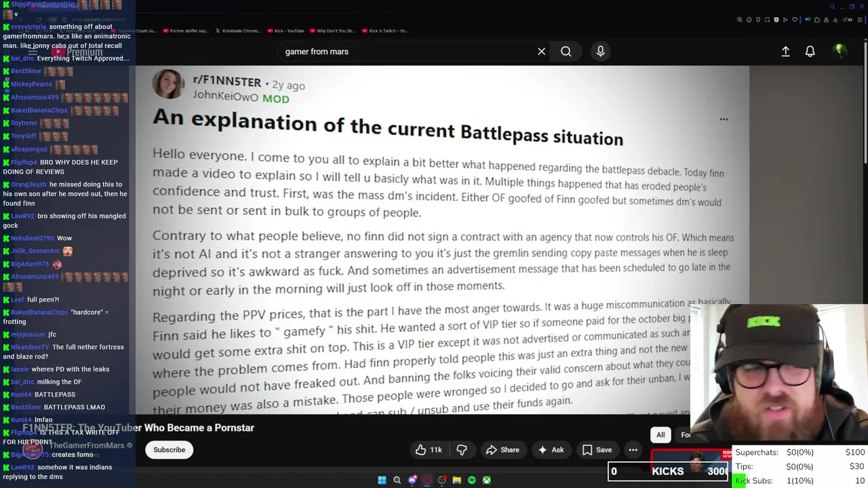Click chat username MickeyPearce
This screenshot has width=868, height=488.
[31, 85]
